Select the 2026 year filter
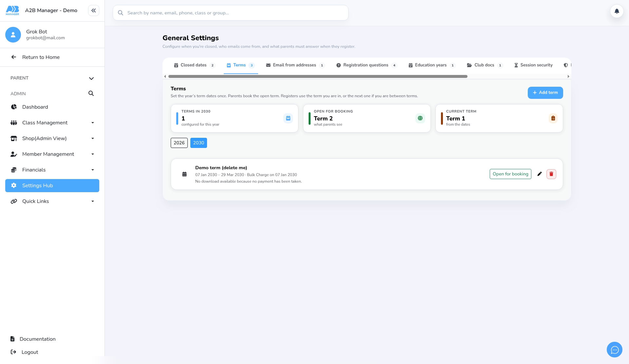Screen dimensions: 629x364 179,143
